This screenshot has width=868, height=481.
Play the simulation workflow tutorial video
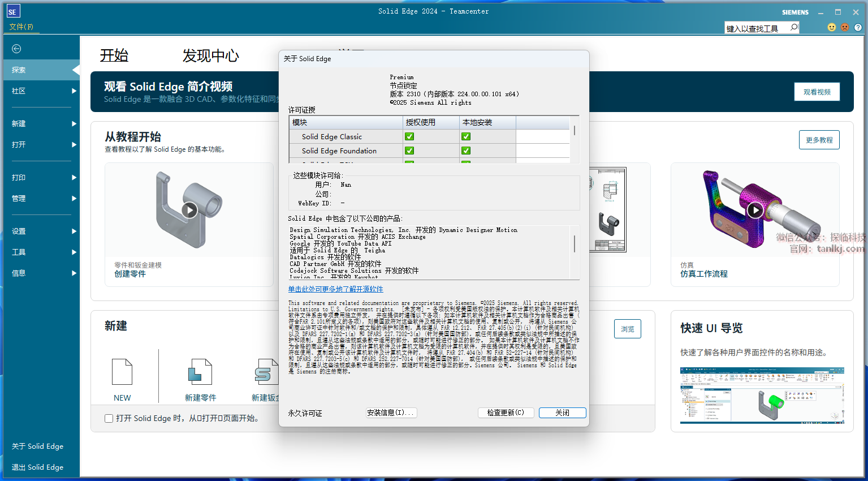(755, 211)
